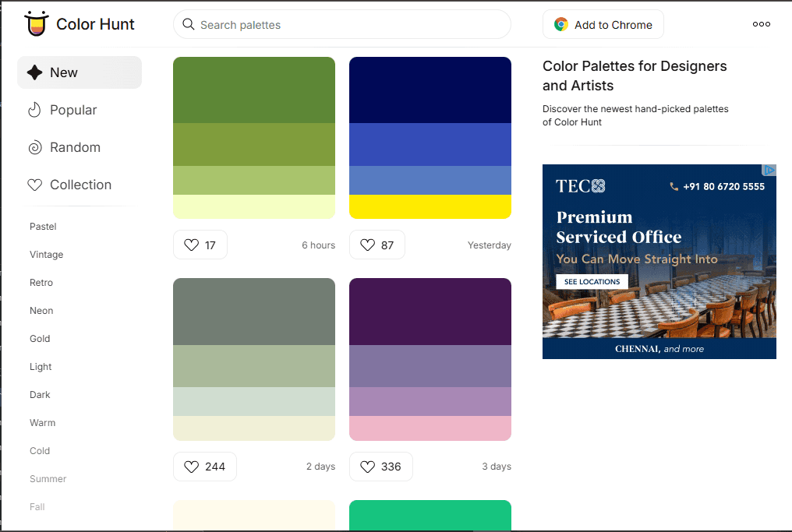Click the '2 days' timestamp

[320, 467]
